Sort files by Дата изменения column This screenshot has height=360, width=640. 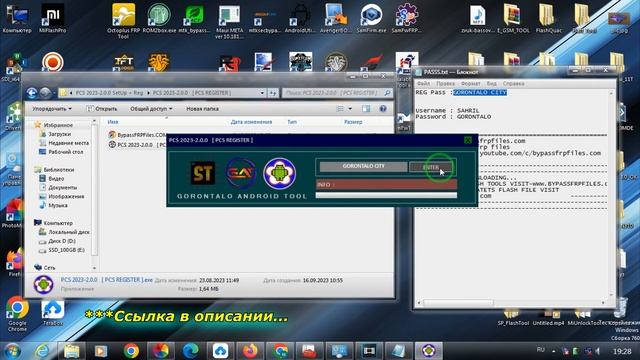click(251, 122)
